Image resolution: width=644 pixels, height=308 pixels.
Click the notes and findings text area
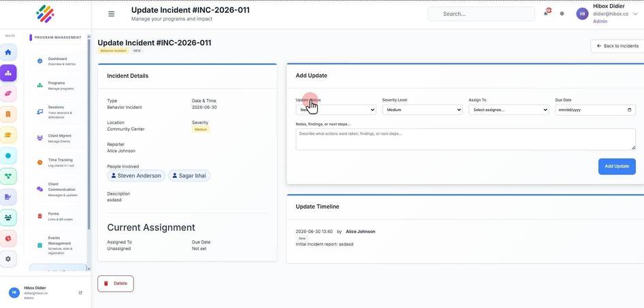[466, 139]
